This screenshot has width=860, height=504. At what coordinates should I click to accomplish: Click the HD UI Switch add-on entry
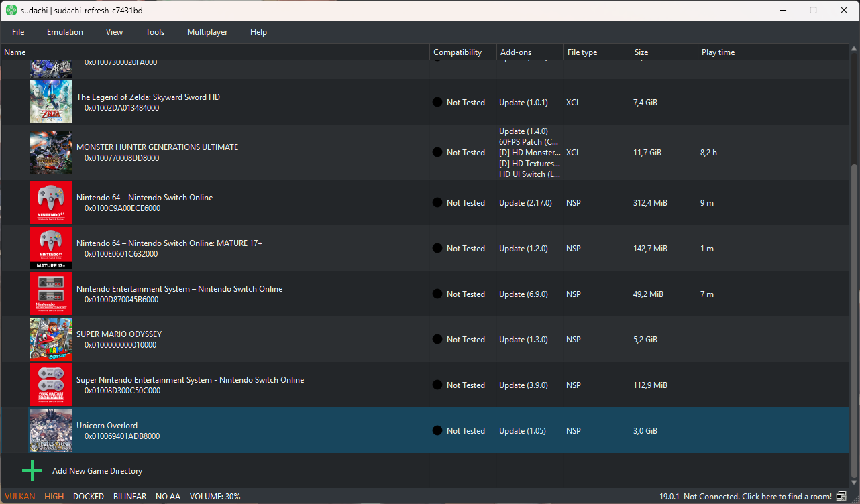point(530,174)
